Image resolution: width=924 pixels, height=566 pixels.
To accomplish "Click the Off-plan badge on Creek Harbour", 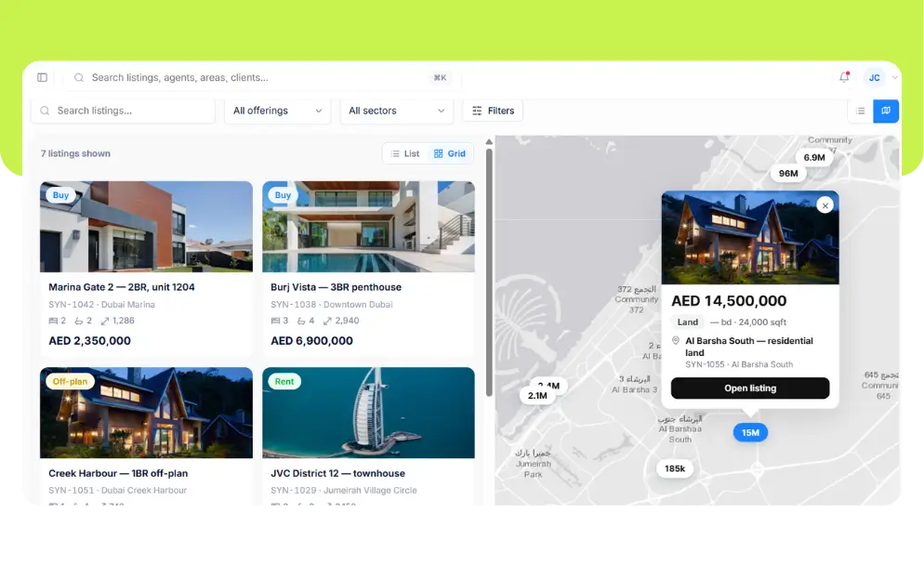I will [x=70, y=381].
